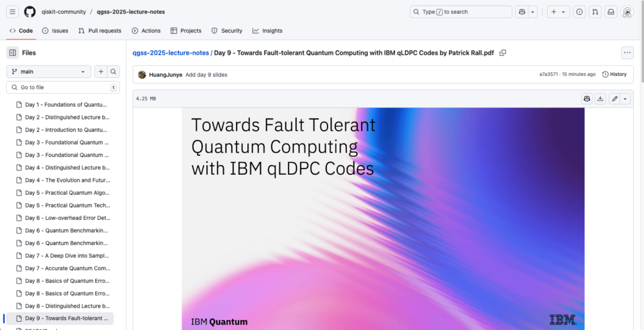Viewport: 644px width, 330px height.
Task: View the file History
Action: 614,74
